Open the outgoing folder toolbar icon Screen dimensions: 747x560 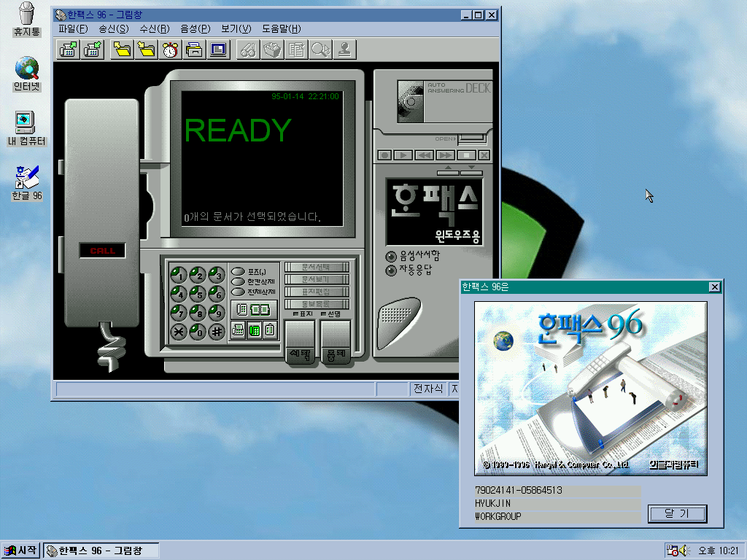(x=122, y=50)
